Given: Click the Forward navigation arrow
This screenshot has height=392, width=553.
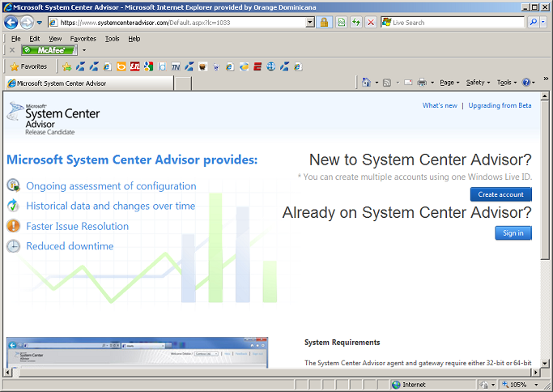Looking at the screenshot, I should tap(27, 23).
